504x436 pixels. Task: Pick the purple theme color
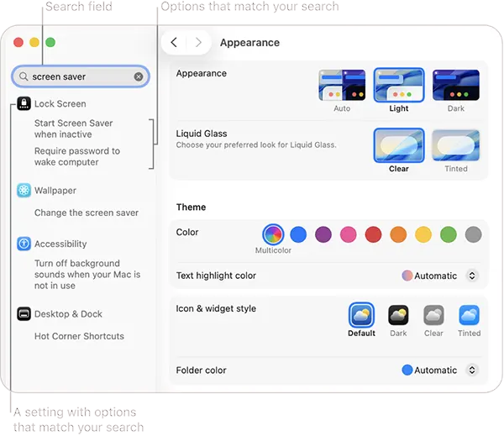tap(323, 234)
